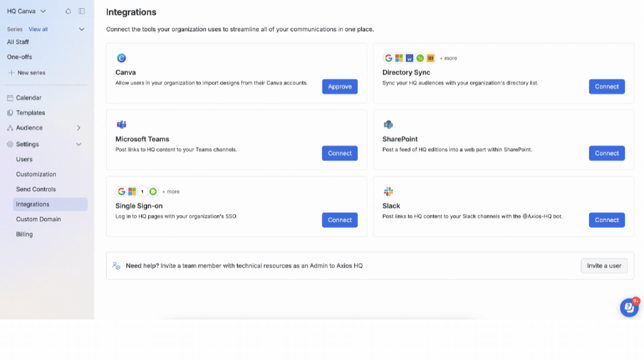Click the Microsoft Teams logo icon
Viewport: 644px width, 362px height.
[121, 125]
